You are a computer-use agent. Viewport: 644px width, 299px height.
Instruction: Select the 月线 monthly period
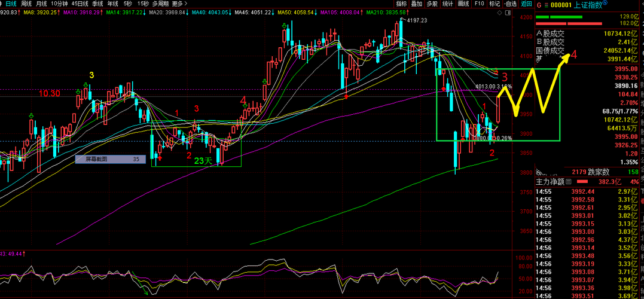pyautogui.click(x=41, y=4)
